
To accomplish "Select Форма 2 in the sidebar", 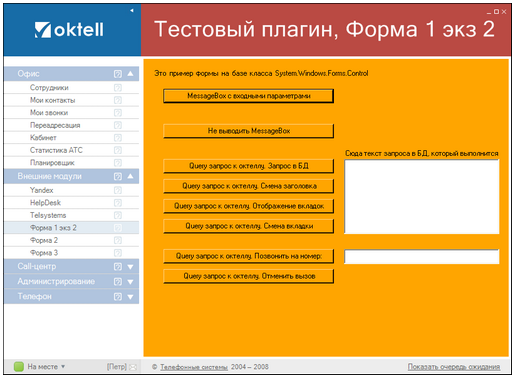I will tap(72, 240).
